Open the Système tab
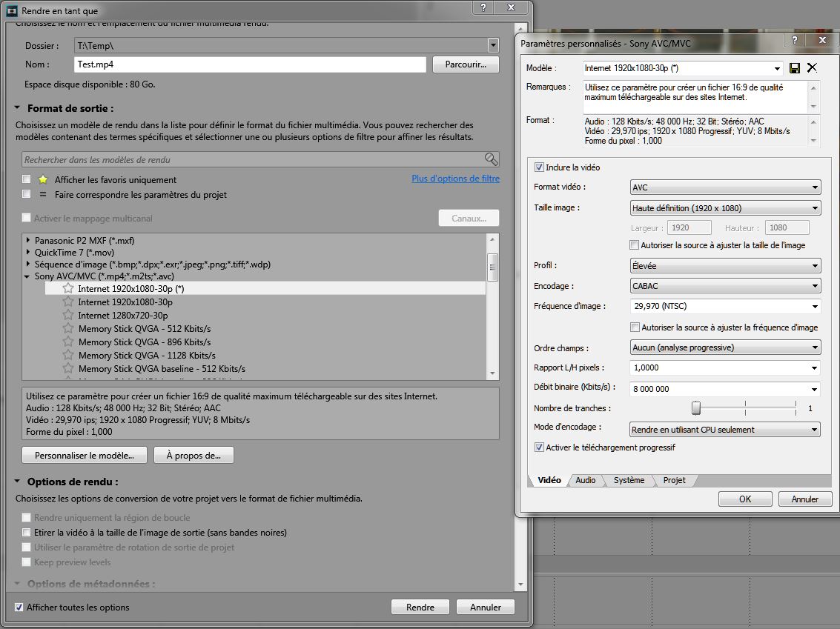This screenshot has height=629, width=840. pyautogui.click(x=629, y=480)
